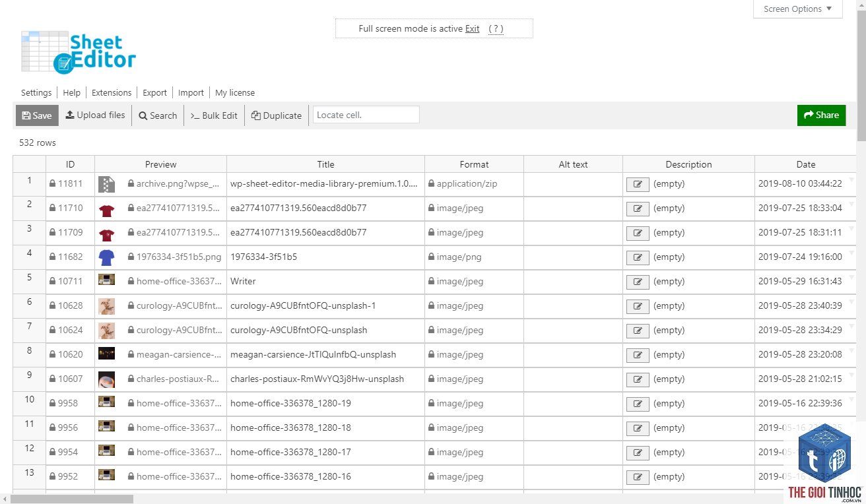The width and height of the screenshot is (866, 504).
Task: Open dropdown arrow on 2019-05-28 23:40:39 cell
Action: pos(851,301)
